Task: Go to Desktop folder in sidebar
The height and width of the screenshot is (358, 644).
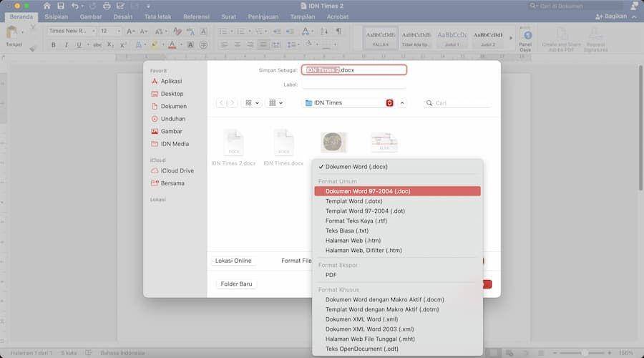Action: (x=167, y=94)
